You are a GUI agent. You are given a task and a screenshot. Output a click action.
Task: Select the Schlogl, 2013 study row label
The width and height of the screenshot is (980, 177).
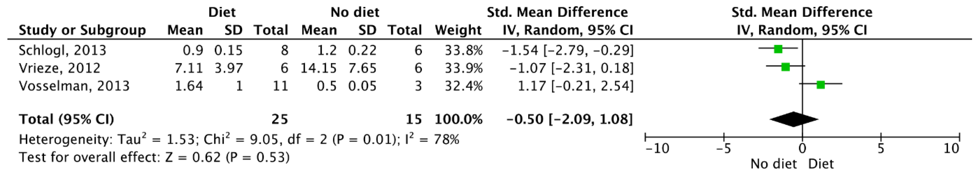coord(63,50)
